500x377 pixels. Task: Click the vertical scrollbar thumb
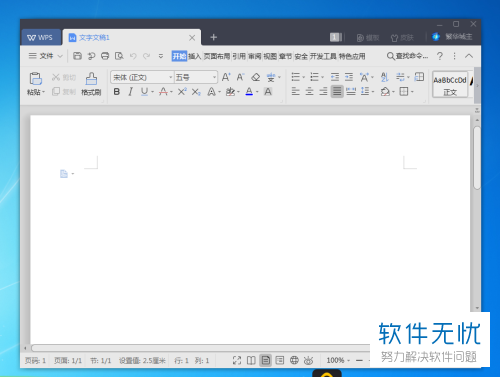point(477,158)
